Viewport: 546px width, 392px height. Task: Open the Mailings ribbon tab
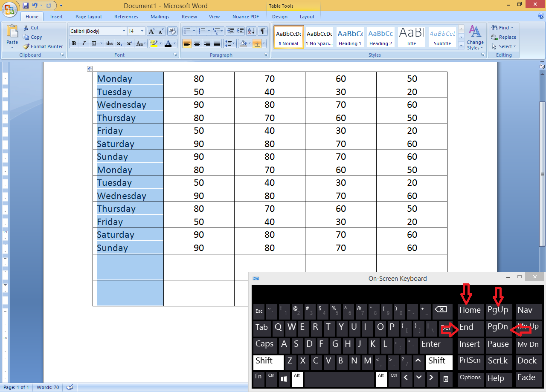(x=160, y=17)
